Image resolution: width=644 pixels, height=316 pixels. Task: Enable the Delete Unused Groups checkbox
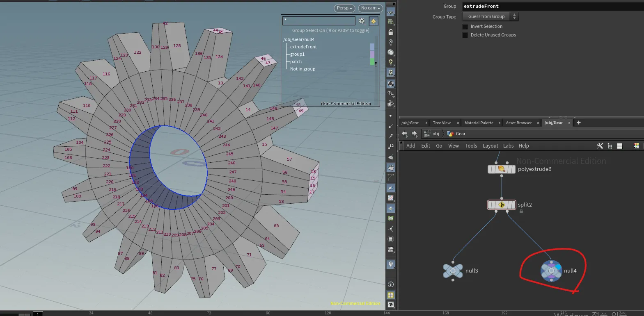[x=465, y=35]
